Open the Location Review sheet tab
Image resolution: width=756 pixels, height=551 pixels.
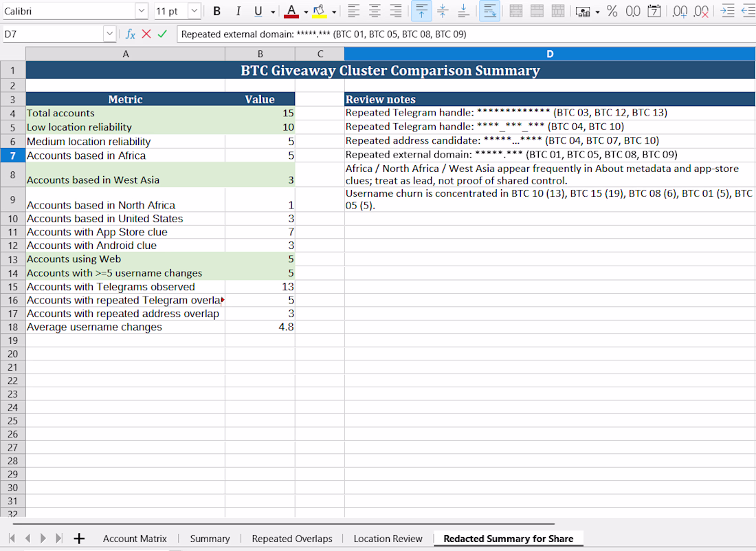[x=388, y=539]
